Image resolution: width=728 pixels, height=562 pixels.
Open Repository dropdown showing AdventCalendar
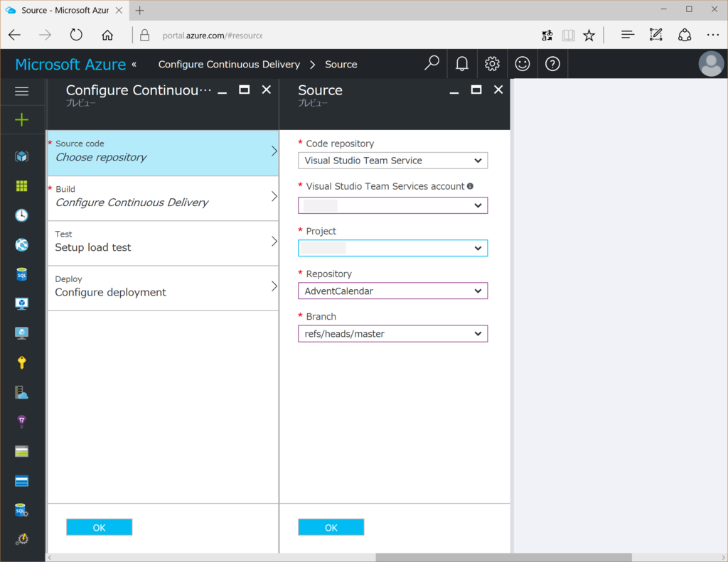[392, 291]
